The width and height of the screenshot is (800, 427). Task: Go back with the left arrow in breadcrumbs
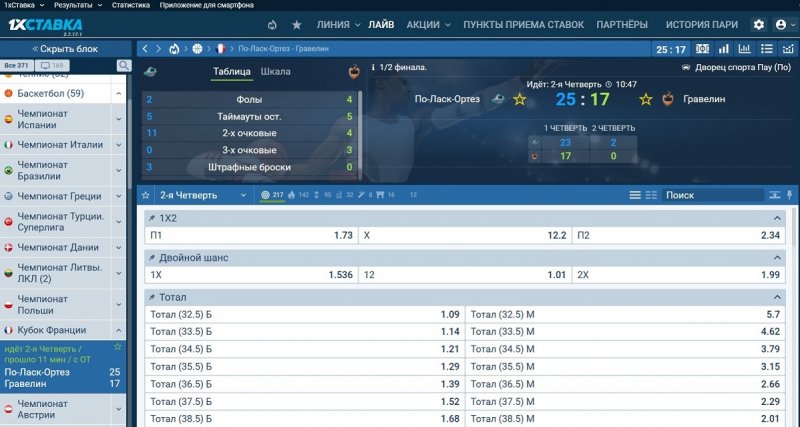pyautogui.click(x=146, y=48)
